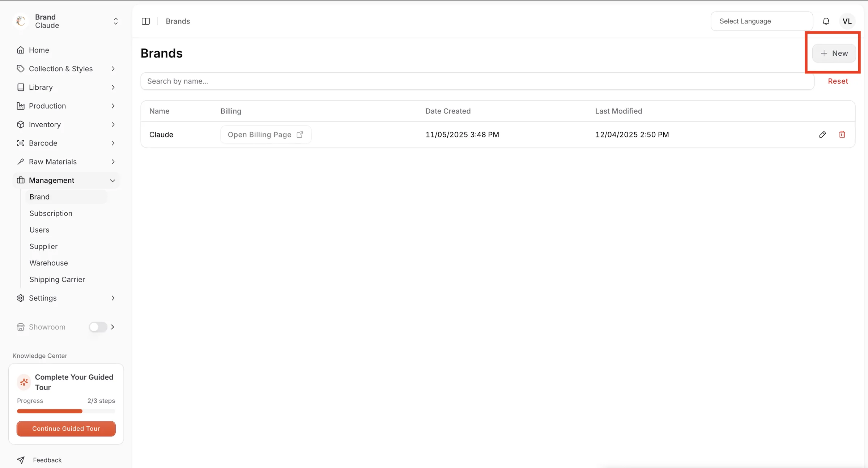
Task: Click the Showroom storefront icon
Action: (x=21, y=327)
